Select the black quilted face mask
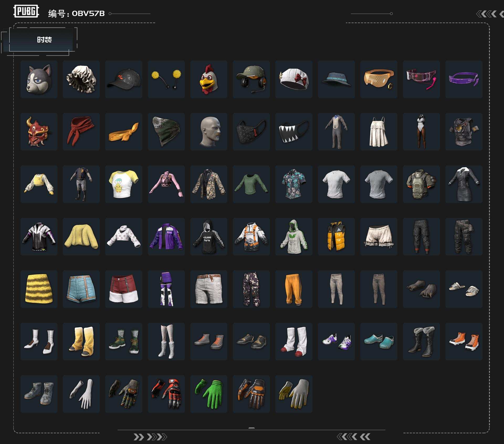Image resolution: width=504 pixels, height=444 pixels. point(251,132)
